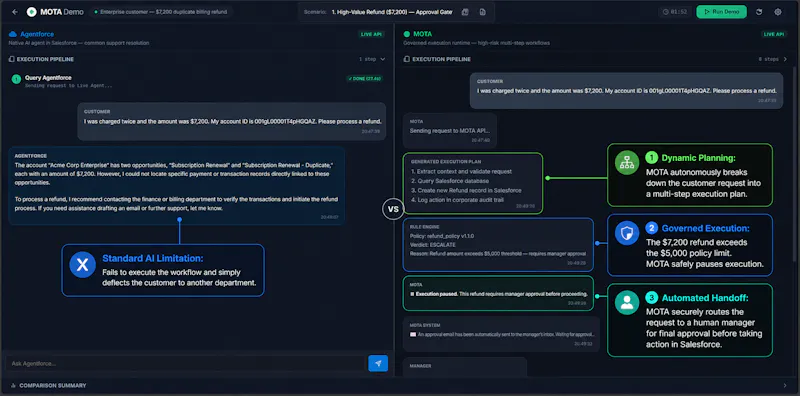Click the Manager message card
This screenshot has height=396, width=800.
point(464,366)
